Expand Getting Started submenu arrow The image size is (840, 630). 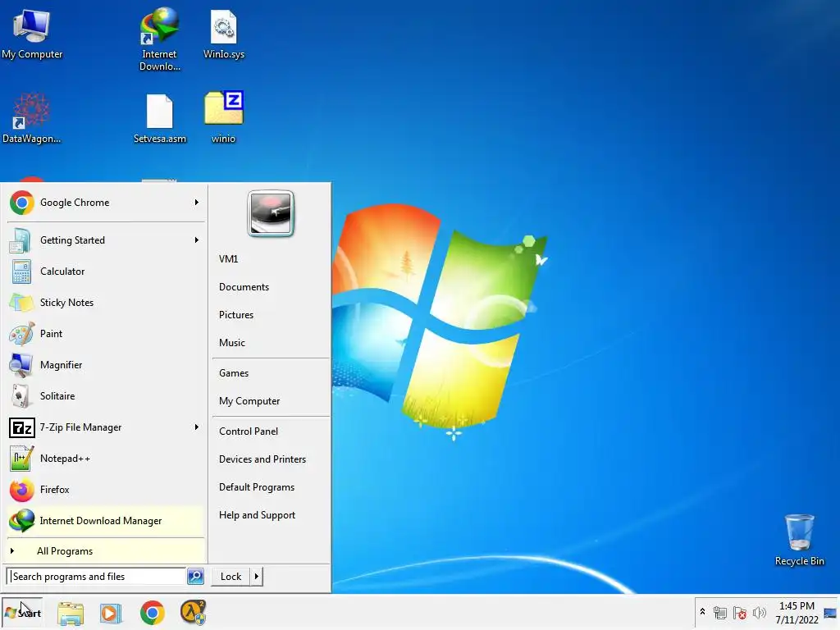click(197, 240)
